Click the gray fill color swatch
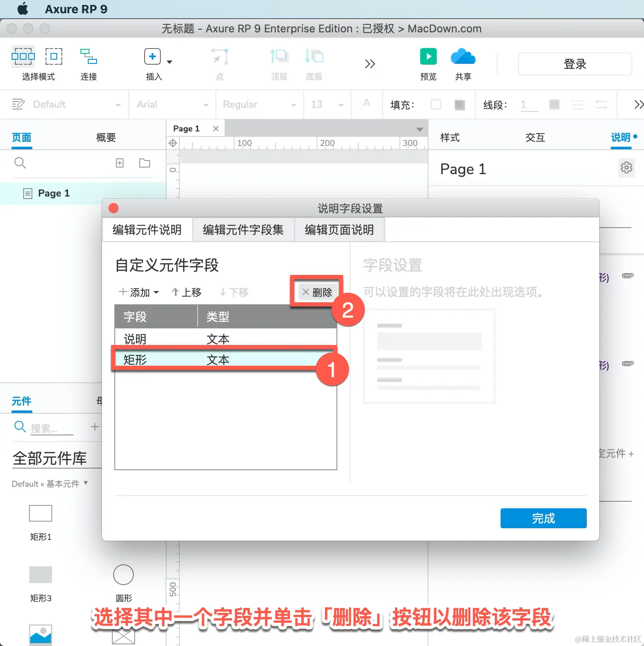 (460, 104)
